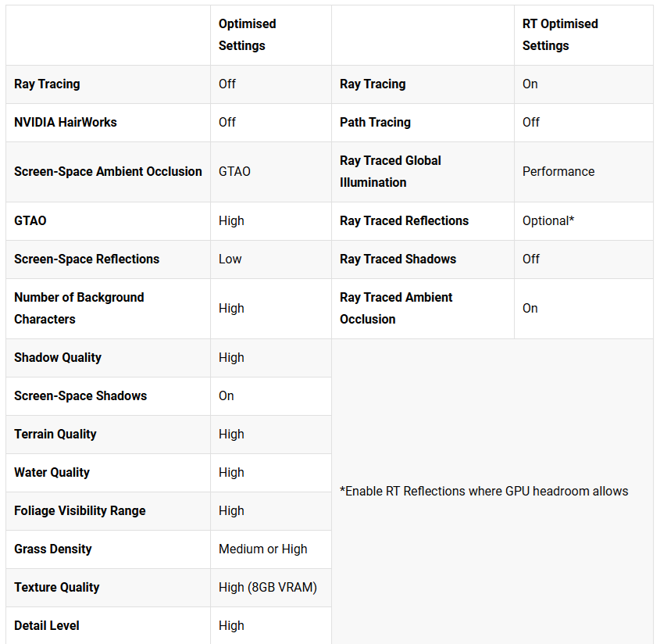The height and width of the screenshot is (644, 660).
Task: Click the Off value for Ray Traced Shadows
Action: point(531,259)
